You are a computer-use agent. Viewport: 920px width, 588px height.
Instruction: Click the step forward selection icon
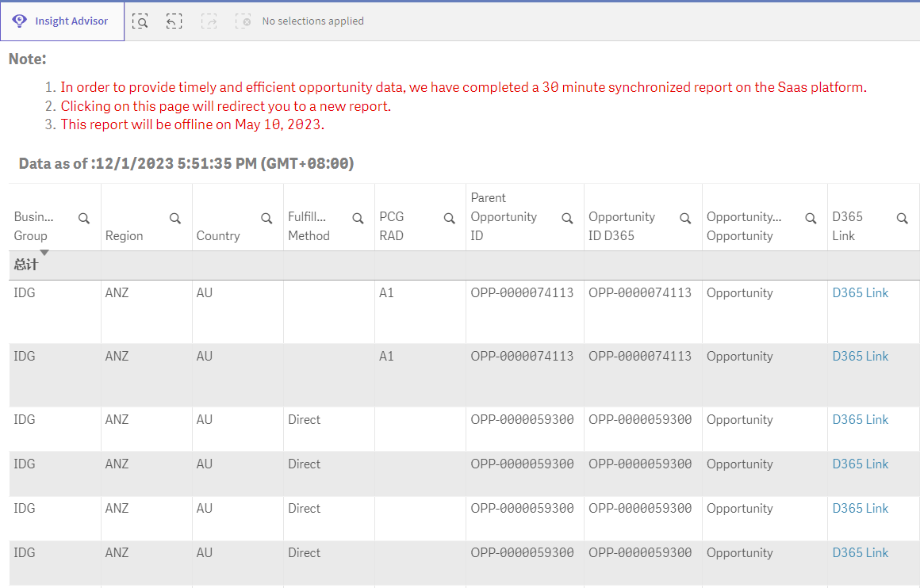pos(209,21)
